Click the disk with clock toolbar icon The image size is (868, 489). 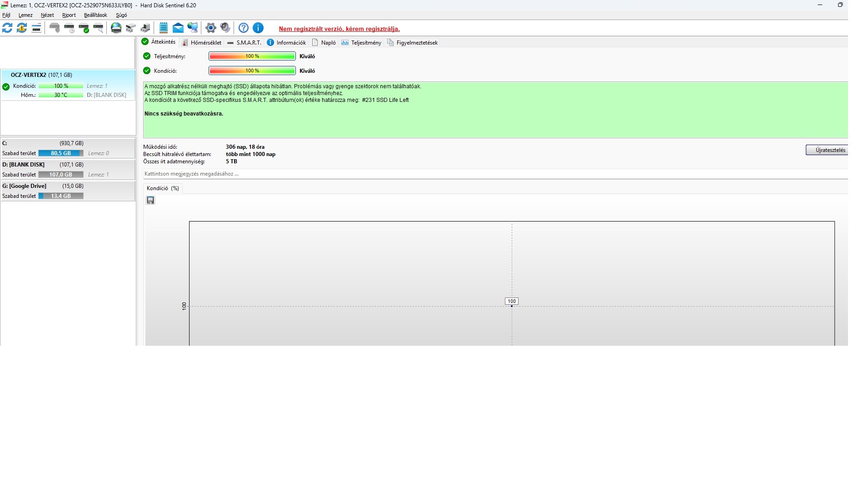pyautogui.click(x=69, y=28)
